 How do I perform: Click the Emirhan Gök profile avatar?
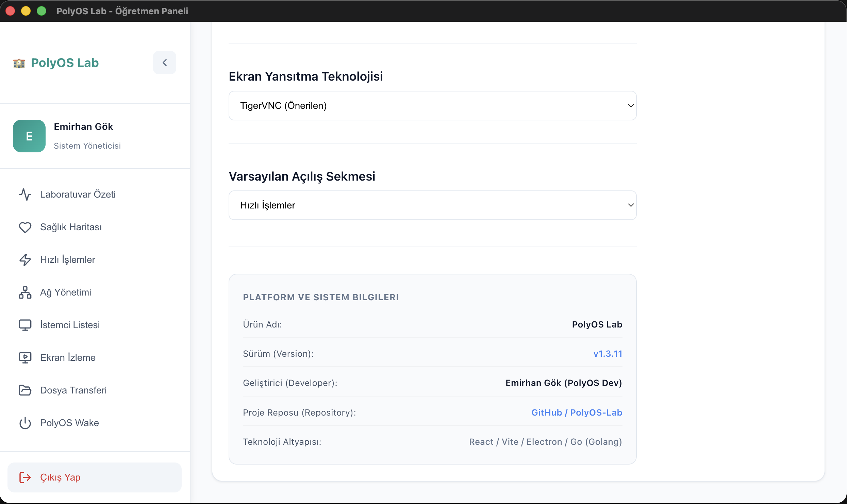pyautogui.click(x=29, y=136)
